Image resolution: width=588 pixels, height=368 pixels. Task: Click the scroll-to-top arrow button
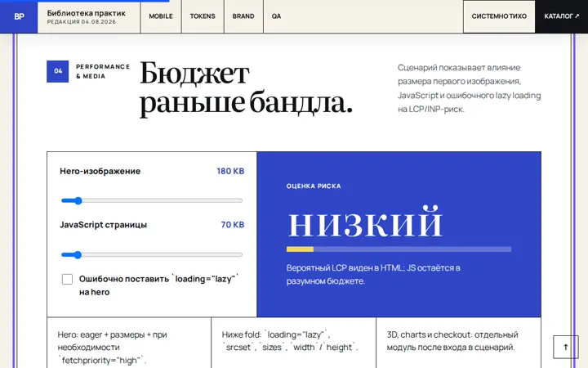click(x=565, y=347)
